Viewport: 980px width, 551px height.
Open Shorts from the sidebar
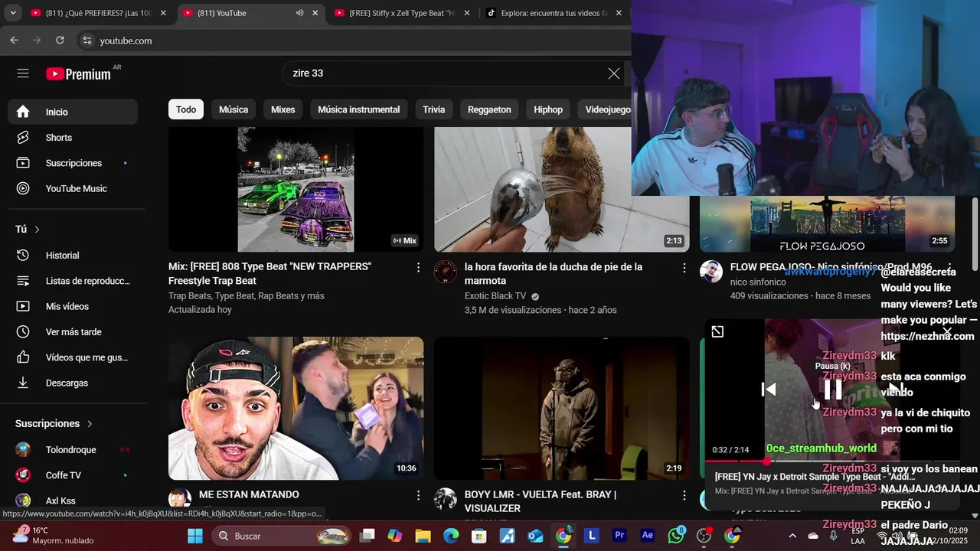click(x=73, y=138)
